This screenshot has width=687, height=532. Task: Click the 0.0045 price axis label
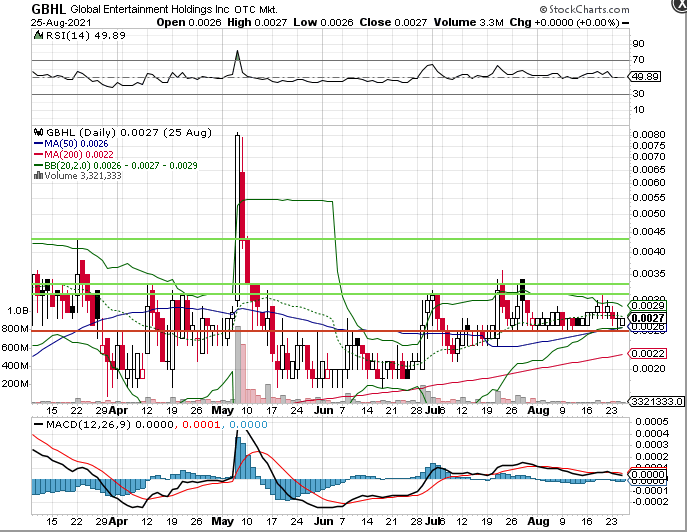pyautogui.click(x=649, y=231)
